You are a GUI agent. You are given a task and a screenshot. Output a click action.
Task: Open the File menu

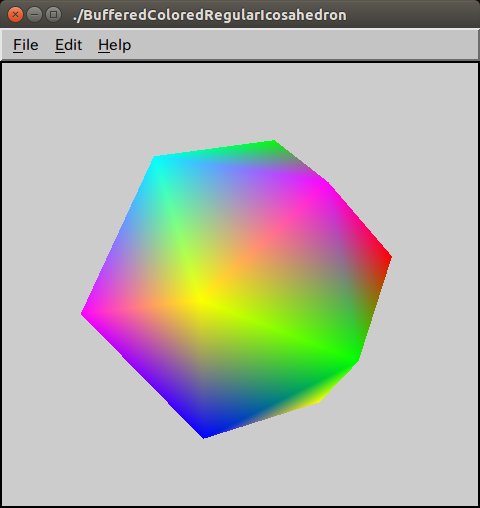point(26,45)
